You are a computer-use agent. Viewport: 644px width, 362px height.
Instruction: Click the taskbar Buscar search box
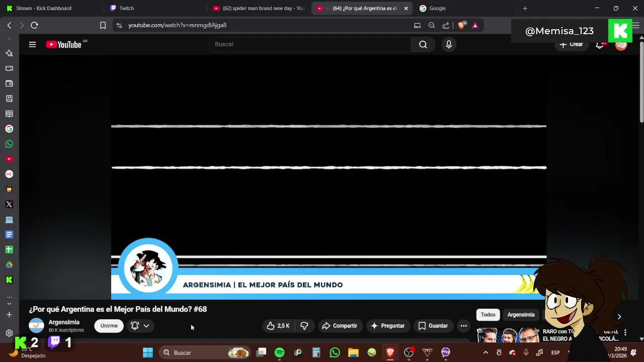206,352
